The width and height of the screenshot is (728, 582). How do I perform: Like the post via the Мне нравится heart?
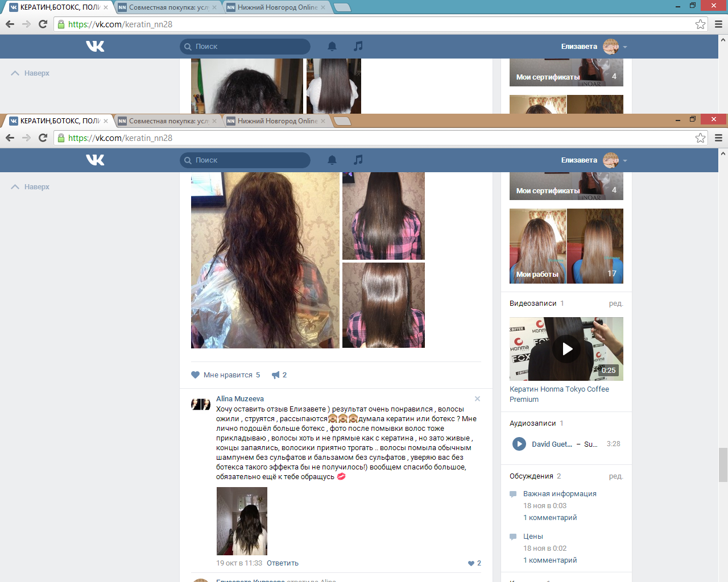(196, 375)
